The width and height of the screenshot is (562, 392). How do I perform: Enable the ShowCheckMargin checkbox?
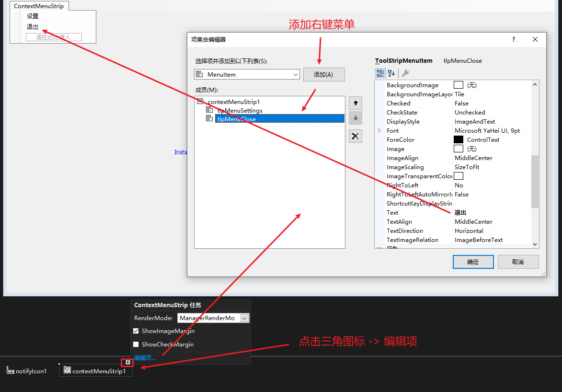coord(137,344)
